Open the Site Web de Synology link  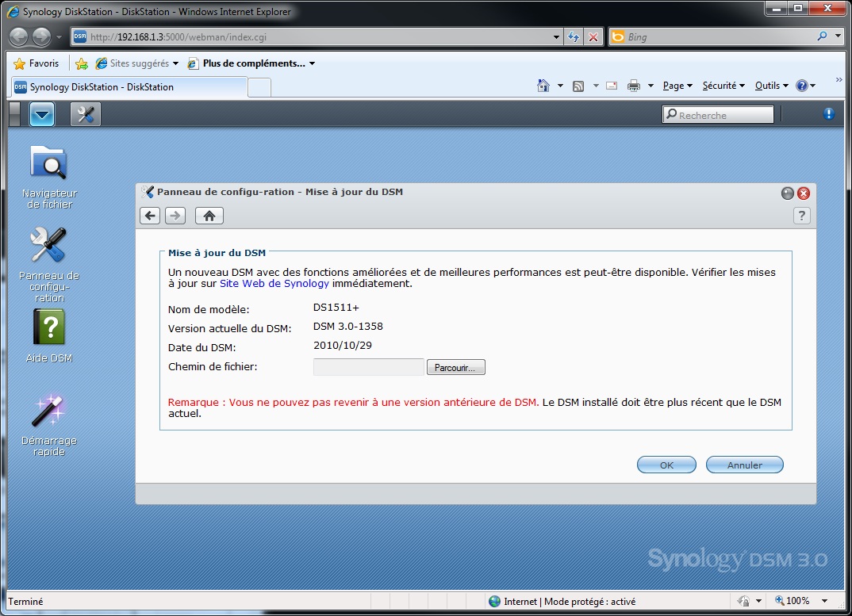pos(274,284)
